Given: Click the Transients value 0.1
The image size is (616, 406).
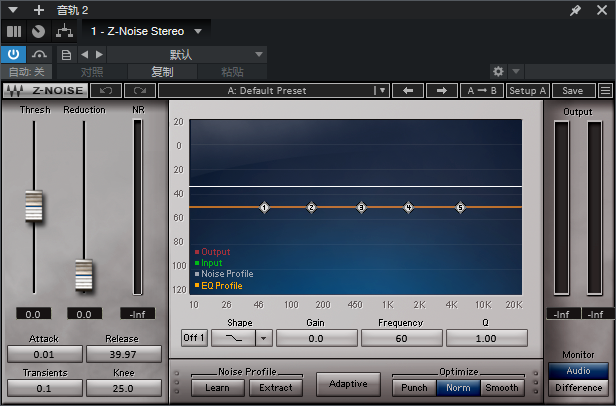Looking at the screenshot, I should click(44, 388).
